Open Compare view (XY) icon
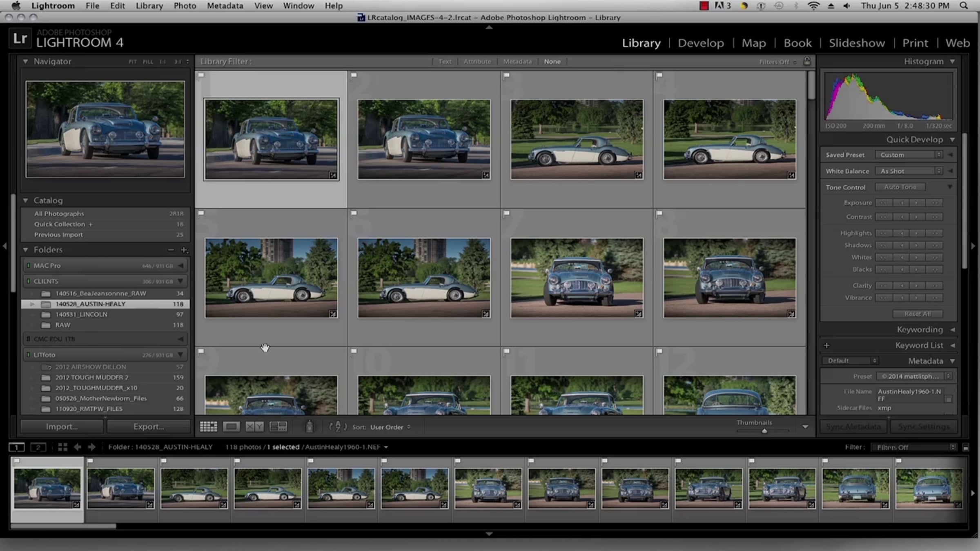Screen dimensions: 980x551 tap(254, 427)
